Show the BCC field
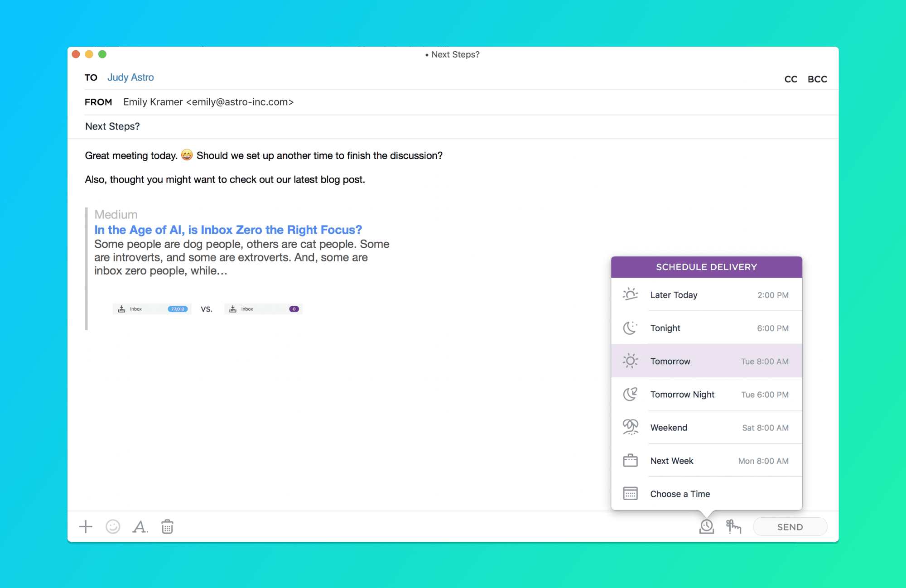906x588 pixels. [817, 79]
